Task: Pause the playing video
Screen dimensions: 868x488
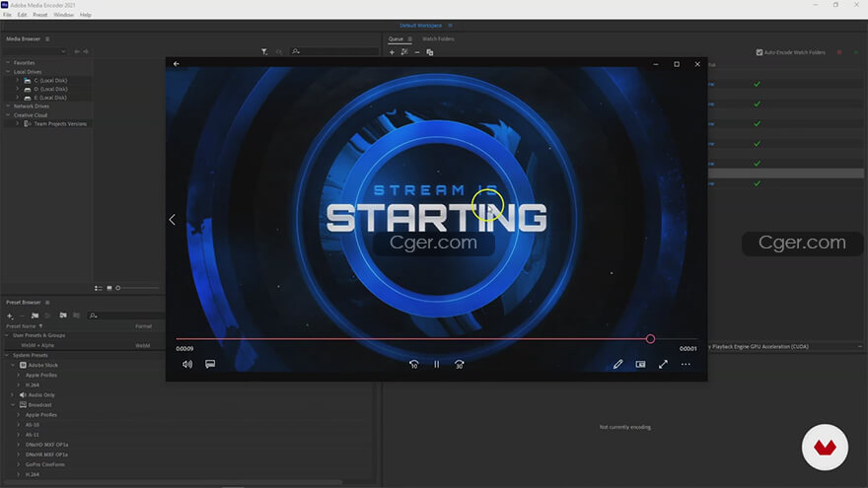Action: coord(436,364)
